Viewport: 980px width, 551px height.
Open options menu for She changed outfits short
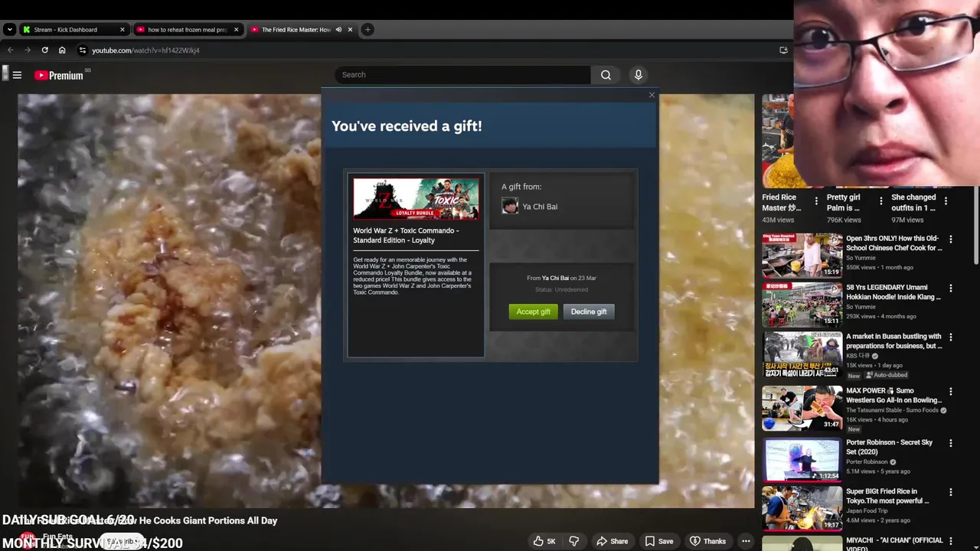click(946, 201)
